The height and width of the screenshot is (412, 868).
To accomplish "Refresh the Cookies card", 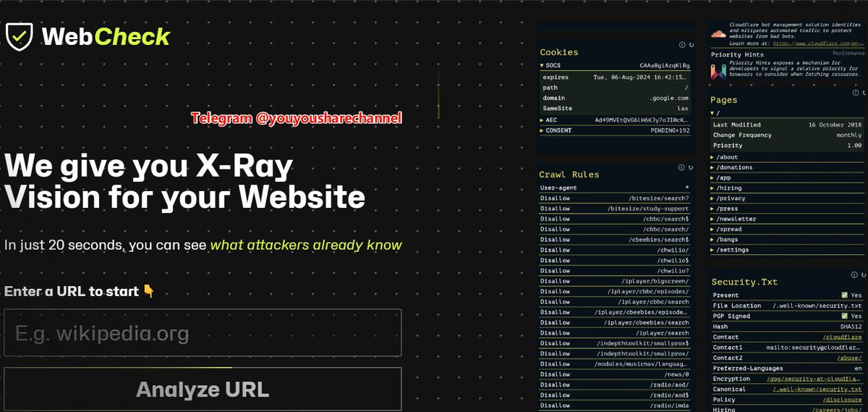I will 690,45.
